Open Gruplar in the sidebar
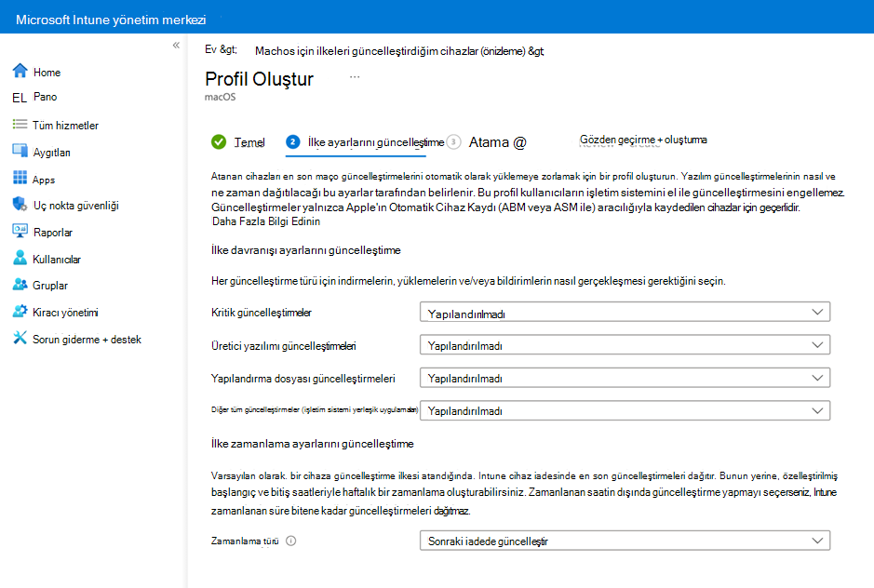Screen dimensions: 874x588 pyautogui.click(x=50, y=286)
